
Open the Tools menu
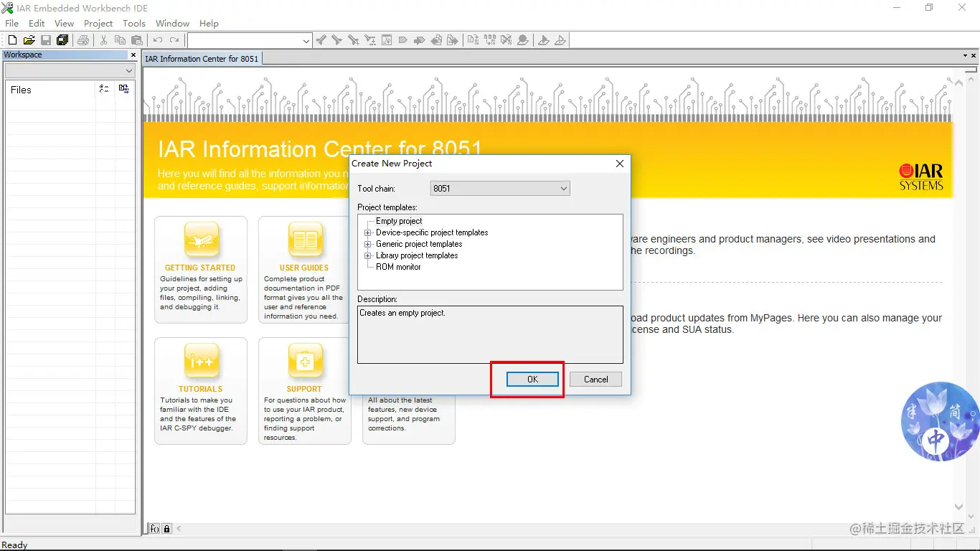click(134, 23)
